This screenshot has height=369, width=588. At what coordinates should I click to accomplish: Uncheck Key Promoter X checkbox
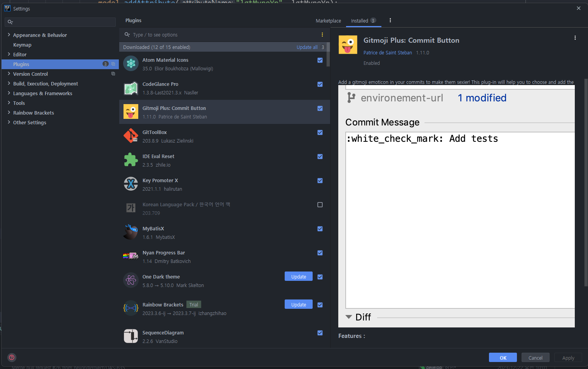click(320, 181)
